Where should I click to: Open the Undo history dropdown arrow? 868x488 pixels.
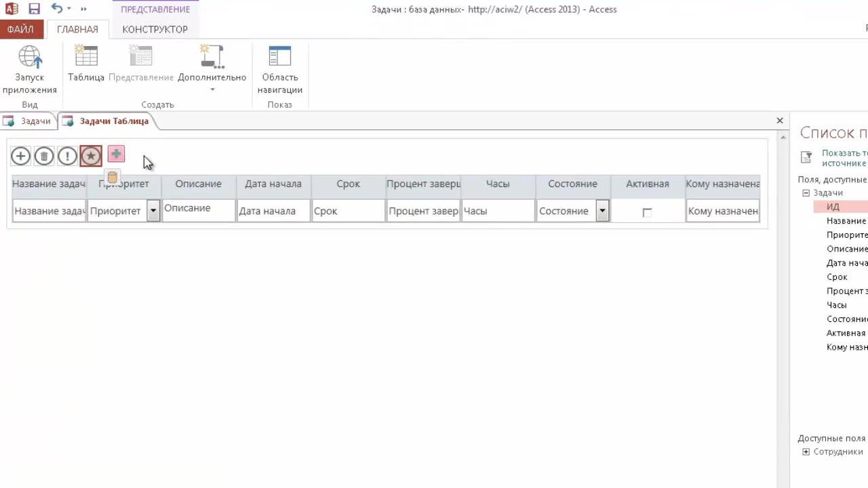(x=69, y=9)
